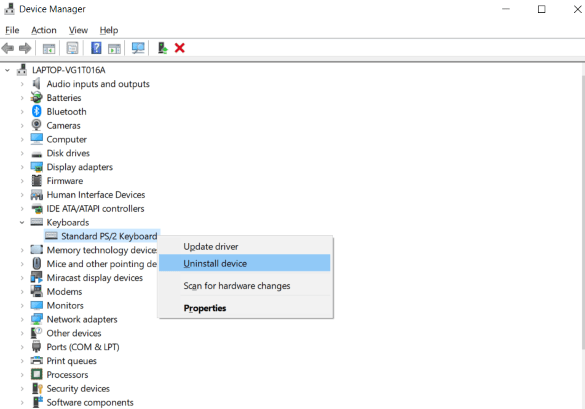Select the Computer monitor icon
The image size is (585, 409).
pyautogui.click(x=37, y=139)
